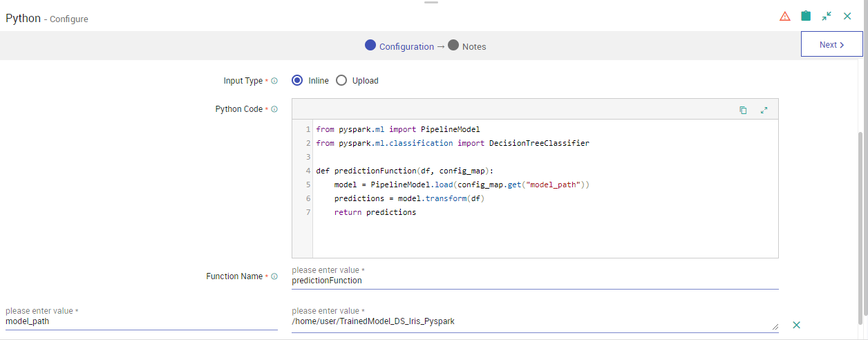
Task: Close the Python configure panel
Action: (847, 16)
